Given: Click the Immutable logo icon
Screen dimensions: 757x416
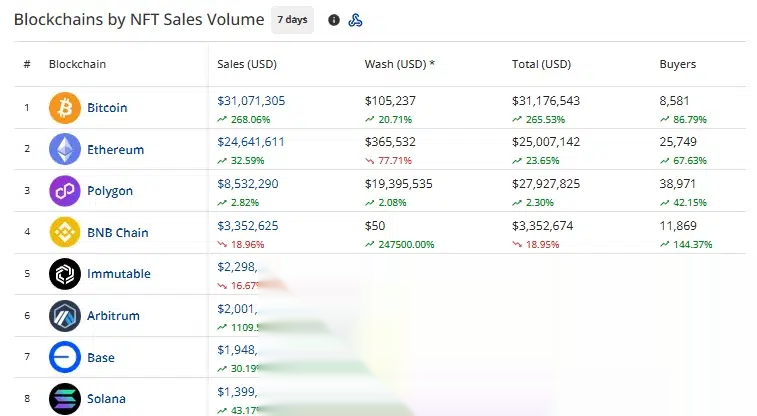Looking at the screenshot, I should (x=65, y=274).
